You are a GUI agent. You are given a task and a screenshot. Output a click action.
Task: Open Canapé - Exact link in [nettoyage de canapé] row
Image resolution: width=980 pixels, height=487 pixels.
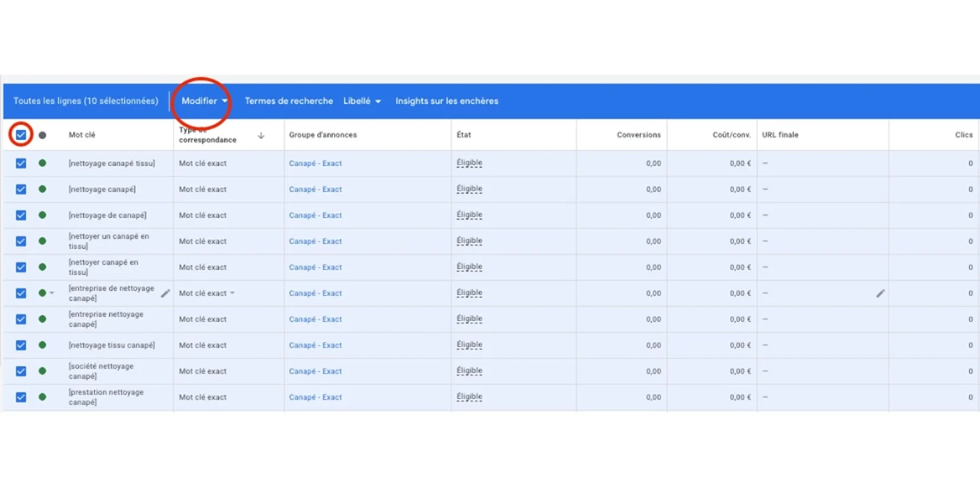point(315,215)
